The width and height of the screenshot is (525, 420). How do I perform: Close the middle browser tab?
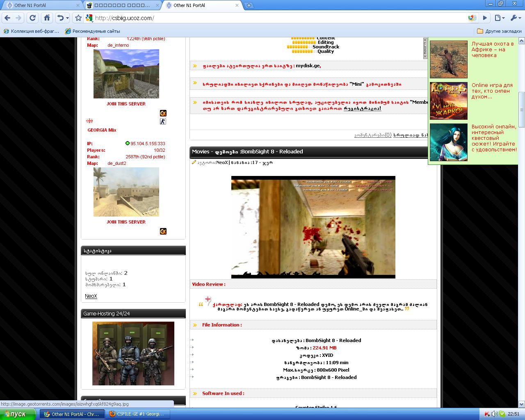pos(157,5)
